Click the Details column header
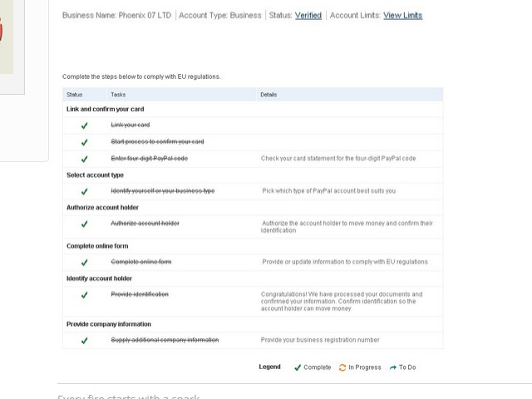 pyautogui.click(x=268, y=95)
